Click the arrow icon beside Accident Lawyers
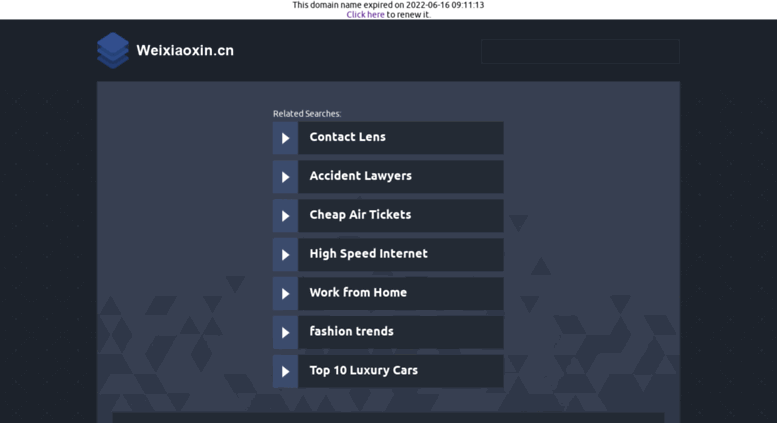The image size is (777, 423). click(285, 177)
